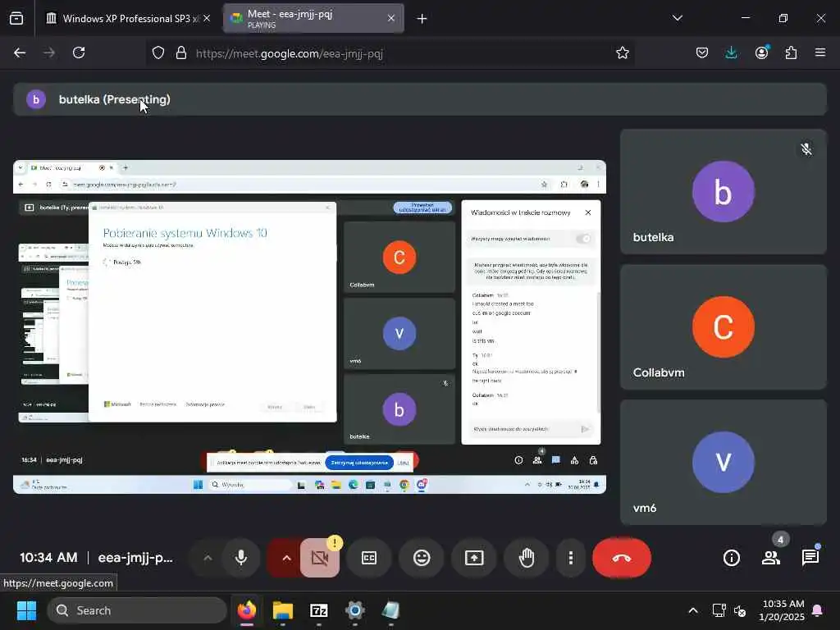Screen dimensions: 840x630
Task: Leave the call with the red button
Action: 622,558
